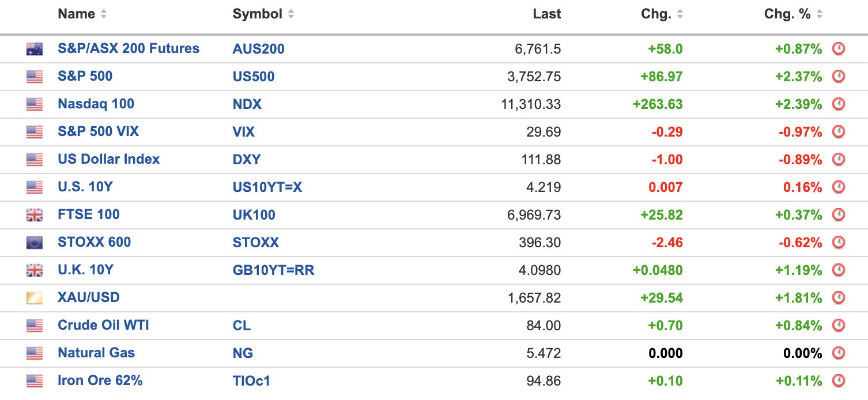Screen dimensions: 868x400
Task: Sort by Symbol using its sort arrows
Action: 291,14
